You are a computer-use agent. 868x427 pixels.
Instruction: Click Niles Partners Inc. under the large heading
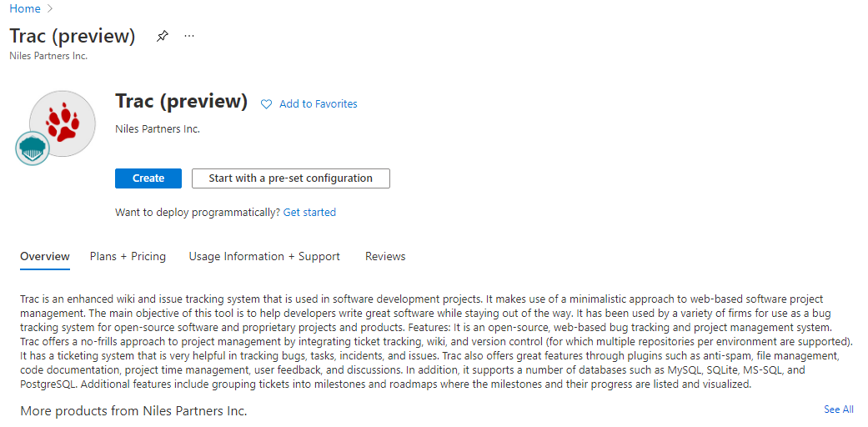tap(158, 129)
